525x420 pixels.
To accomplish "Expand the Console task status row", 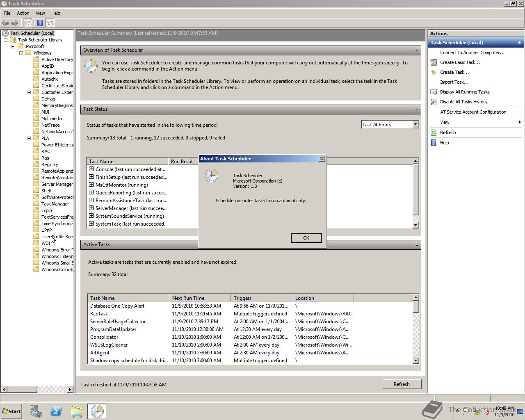I will coord(91,169).
